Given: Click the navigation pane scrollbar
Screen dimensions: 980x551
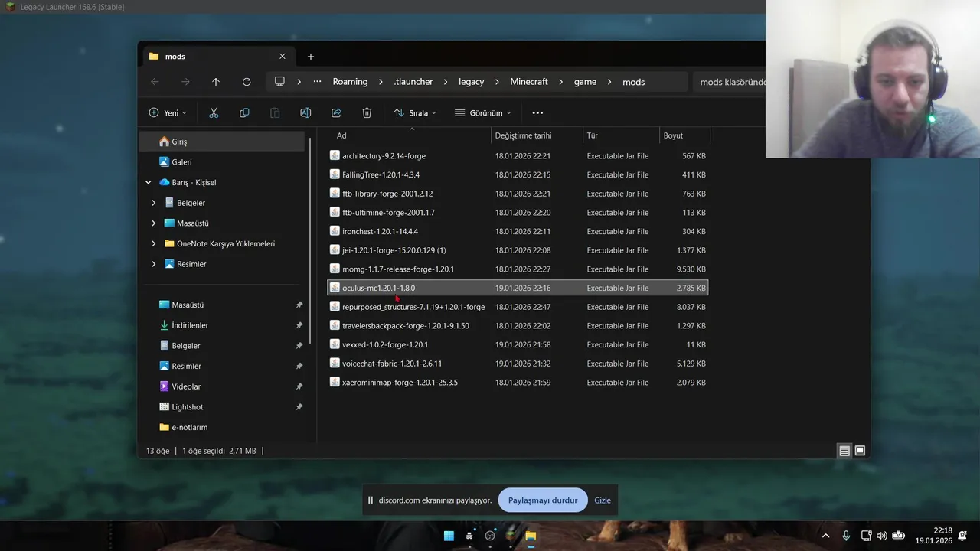Looking at the screenshot, I should point(310,240).
